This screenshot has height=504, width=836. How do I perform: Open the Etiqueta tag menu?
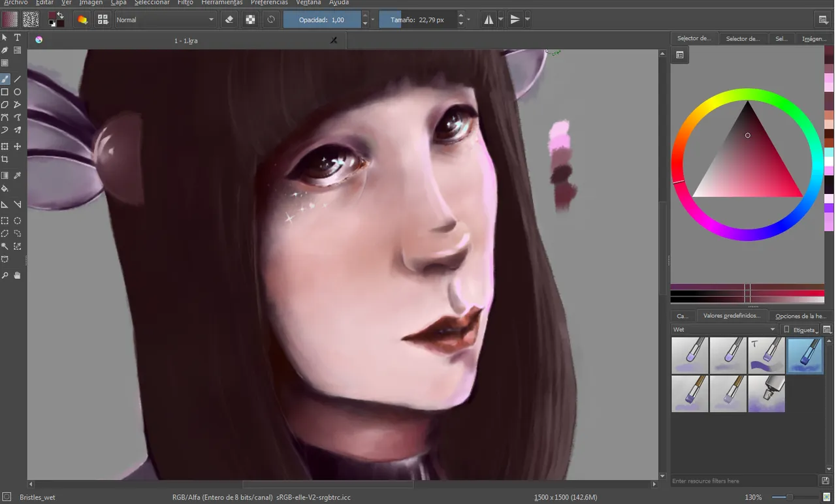point(801,330)
